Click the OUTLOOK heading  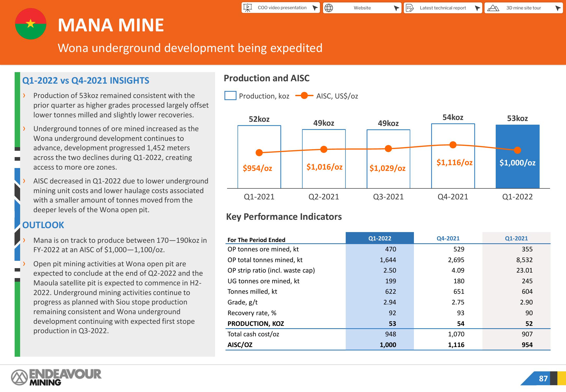point(43,225)
